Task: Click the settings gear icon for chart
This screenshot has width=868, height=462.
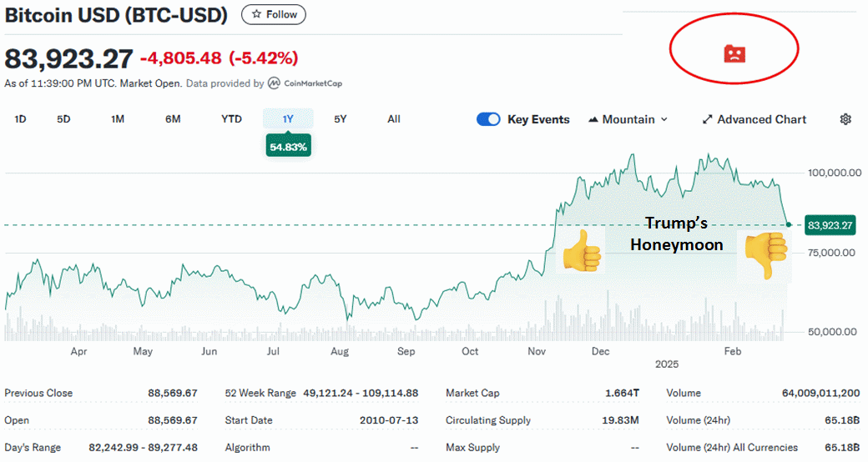Action: pos(845,119)
